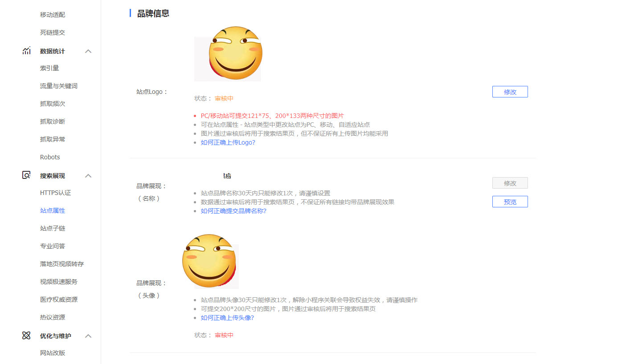
Task: Go to 索引量 page
Action: [49, 68]
